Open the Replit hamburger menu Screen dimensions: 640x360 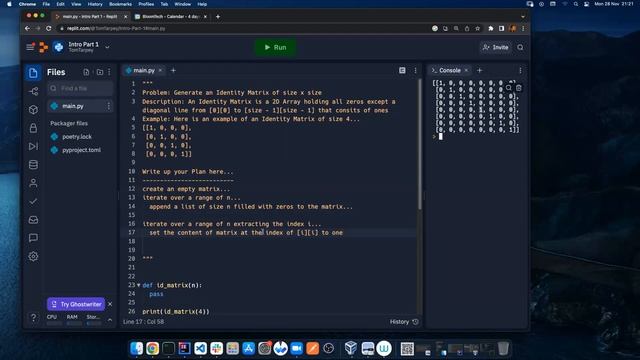(x=30, y=47)
